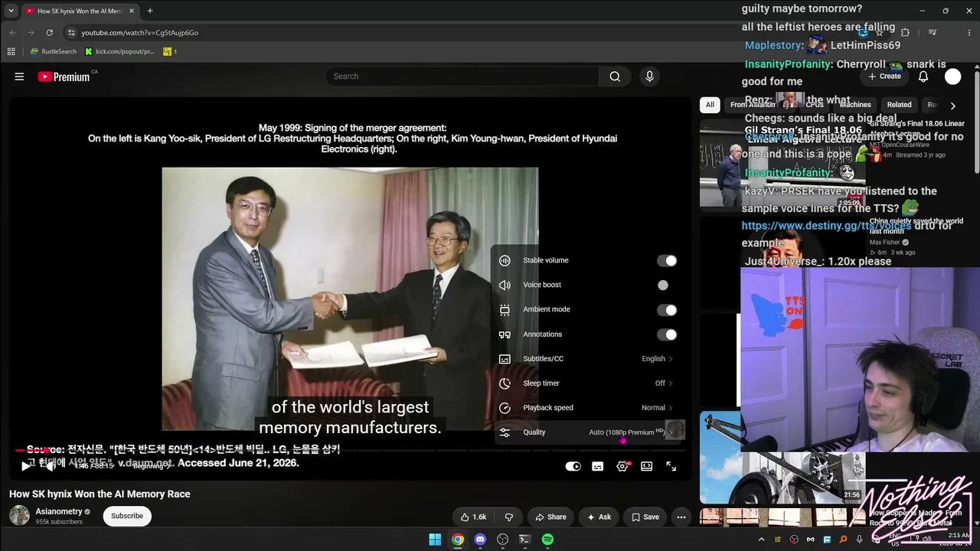Click the Ask button
The height and width of the screenshot is (551, 980).
[x=599, y=517]
